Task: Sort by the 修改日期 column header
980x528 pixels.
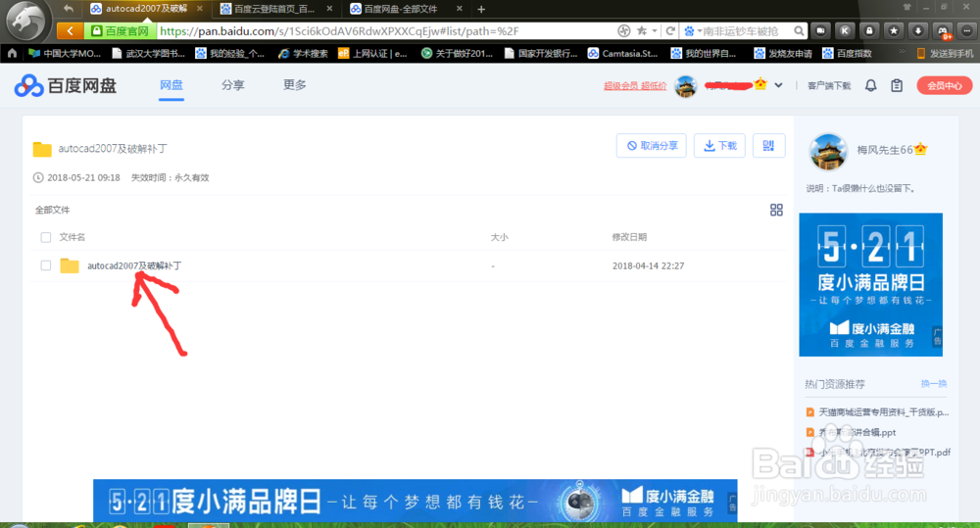Action: (629, 237)
